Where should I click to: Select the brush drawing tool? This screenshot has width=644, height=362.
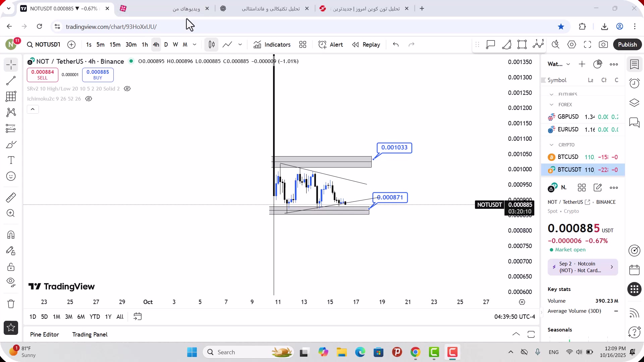coord(11,144)
